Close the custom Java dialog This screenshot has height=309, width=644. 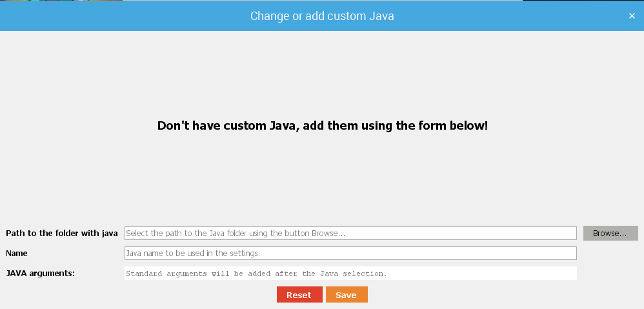point(632,16)
